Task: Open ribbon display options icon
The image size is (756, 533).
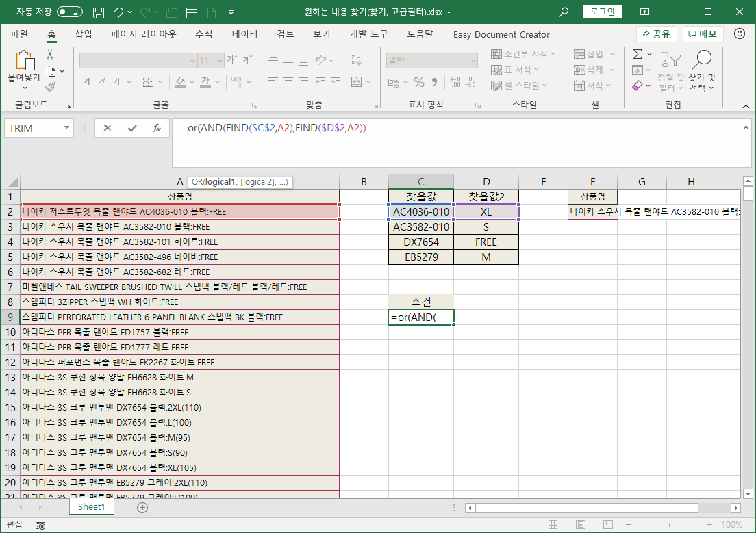Action: 644,12
